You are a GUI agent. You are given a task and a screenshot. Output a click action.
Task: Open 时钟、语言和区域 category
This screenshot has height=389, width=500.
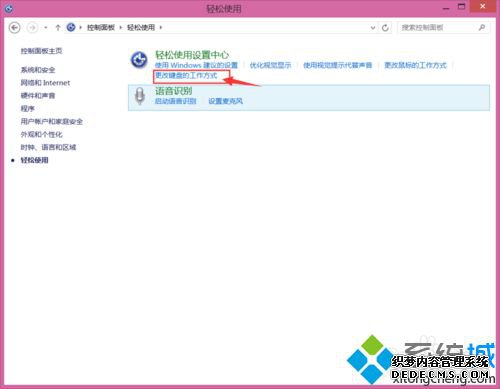click(x=48, y=147)
